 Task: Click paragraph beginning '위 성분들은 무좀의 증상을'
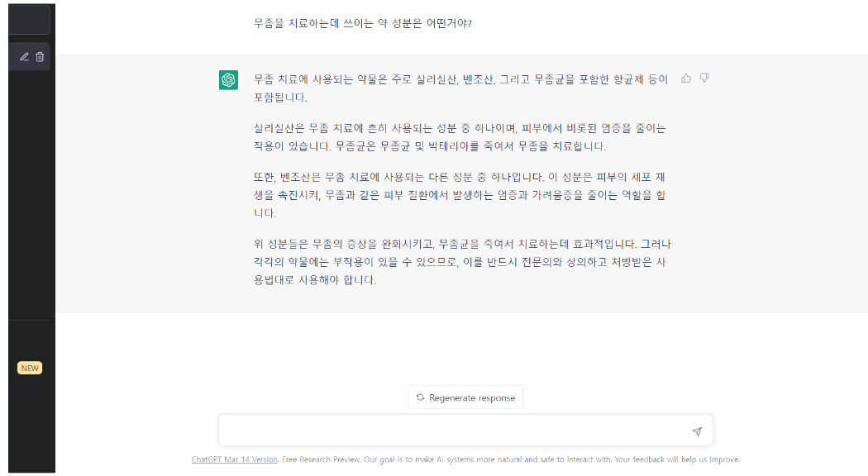pos(462,262)
